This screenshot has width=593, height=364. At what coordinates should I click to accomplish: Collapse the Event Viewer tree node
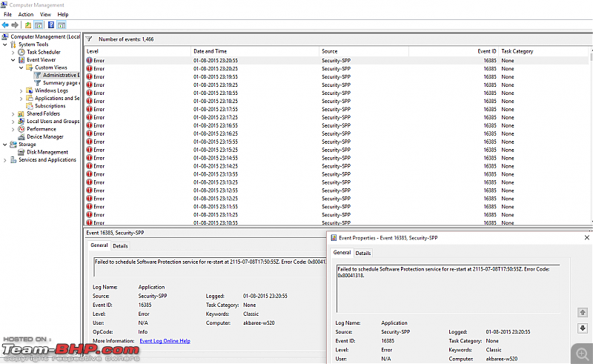point(13,60)
